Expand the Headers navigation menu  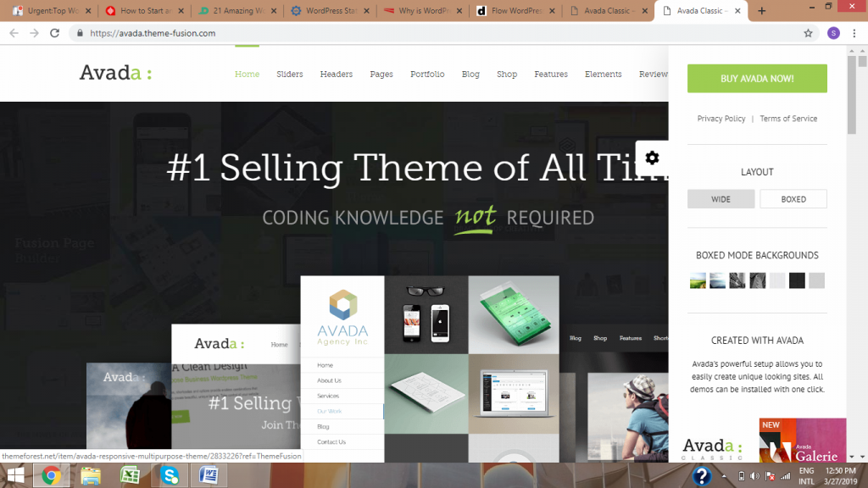336,75
